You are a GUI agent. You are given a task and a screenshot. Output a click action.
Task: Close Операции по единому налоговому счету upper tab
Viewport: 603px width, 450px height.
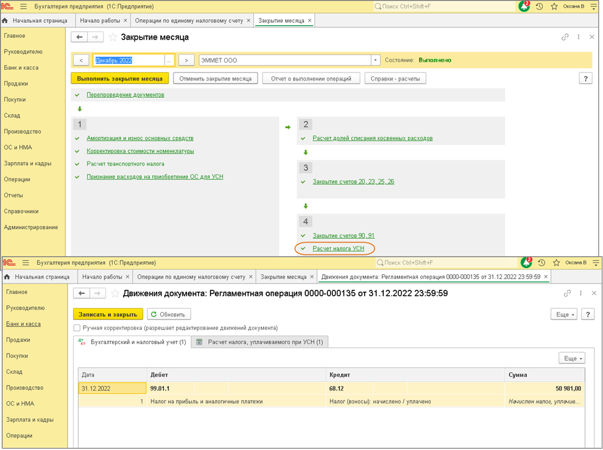[248, 20]
